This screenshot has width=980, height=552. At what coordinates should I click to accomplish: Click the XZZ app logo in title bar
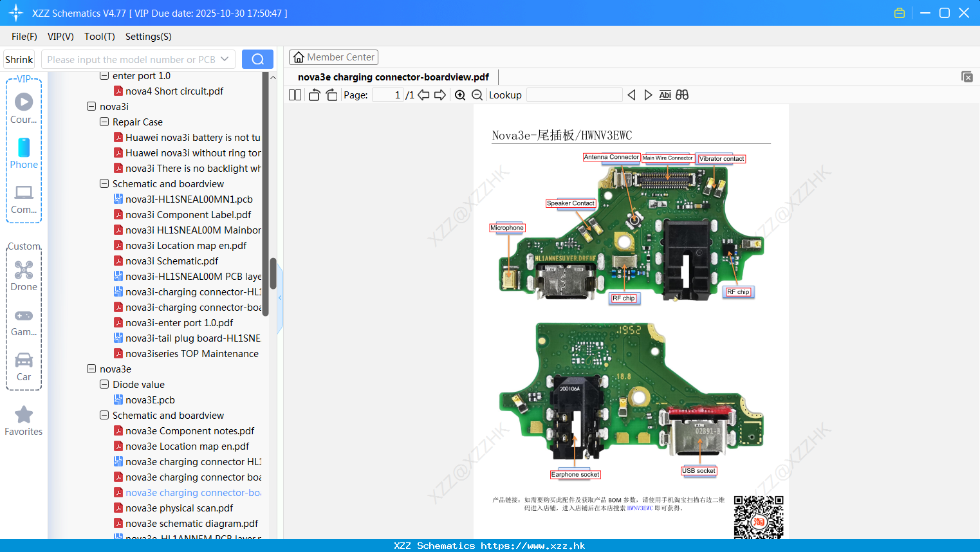pos(16,13)
